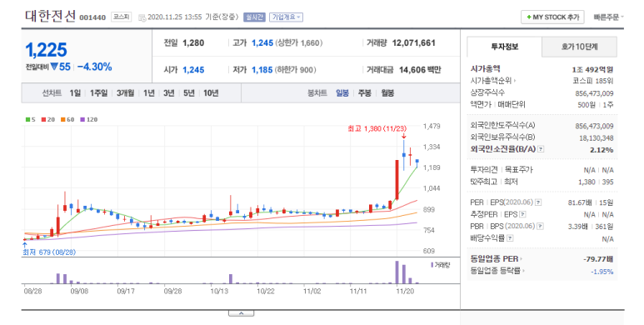Click the 최고 1,380 (11/23) marker
Screen dimensions: 644x325
pyautogui.click(x=377, y=129)
